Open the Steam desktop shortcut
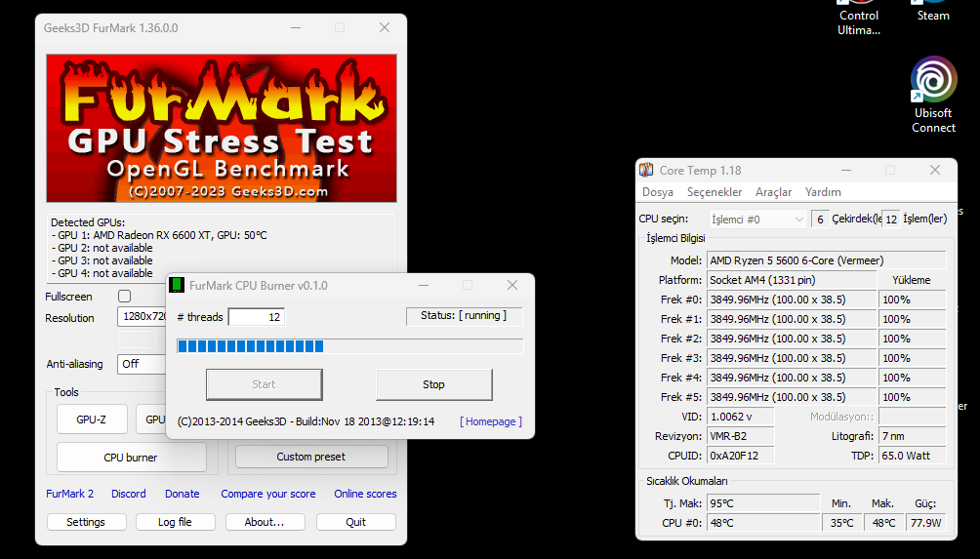Screen dimensions: 980x559 (933, 13)
